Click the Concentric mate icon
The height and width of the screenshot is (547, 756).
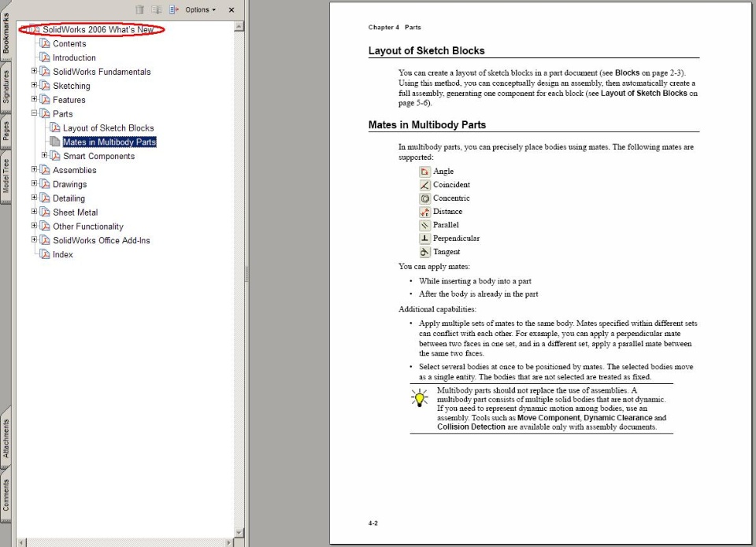tap(424, 198)
